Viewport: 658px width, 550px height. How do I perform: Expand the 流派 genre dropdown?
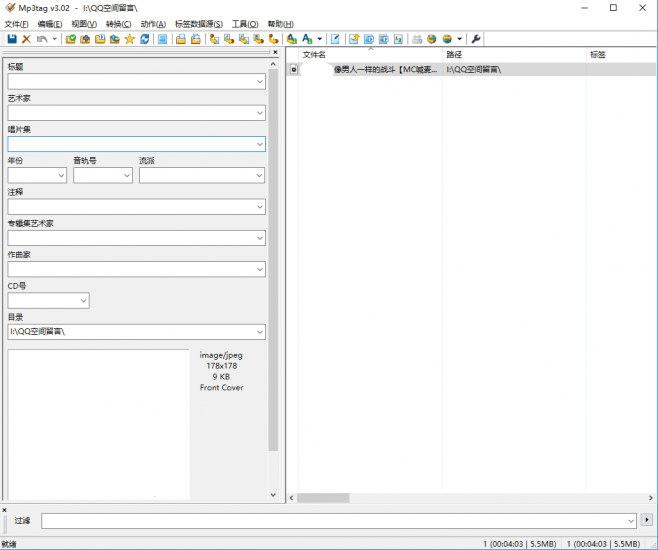point(259,175)
